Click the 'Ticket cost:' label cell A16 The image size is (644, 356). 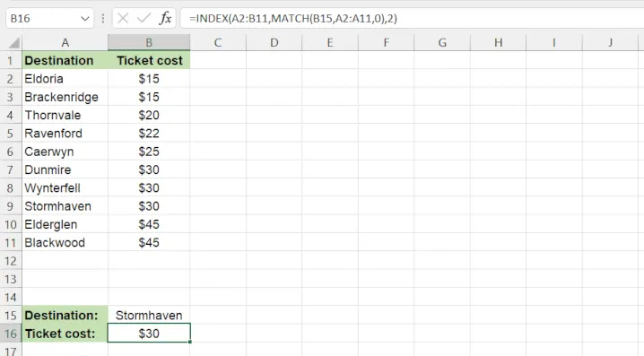65,334
